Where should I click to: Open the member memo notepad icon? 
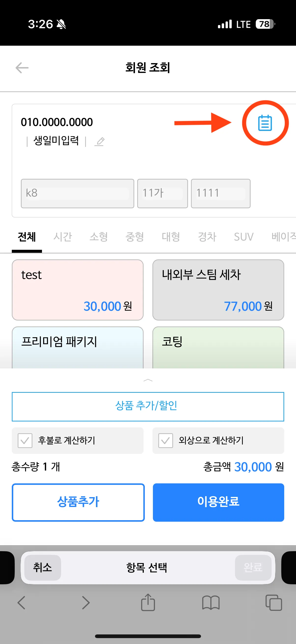point(265,123)
